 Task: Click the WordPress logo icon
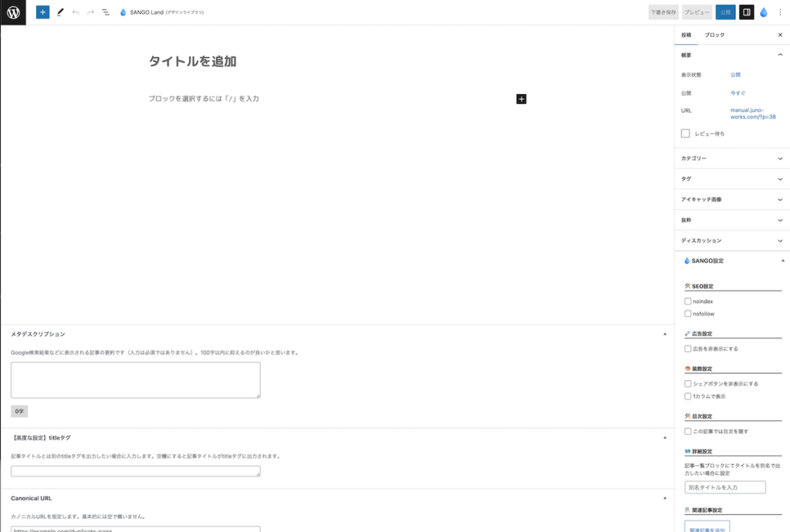(13, 12)
